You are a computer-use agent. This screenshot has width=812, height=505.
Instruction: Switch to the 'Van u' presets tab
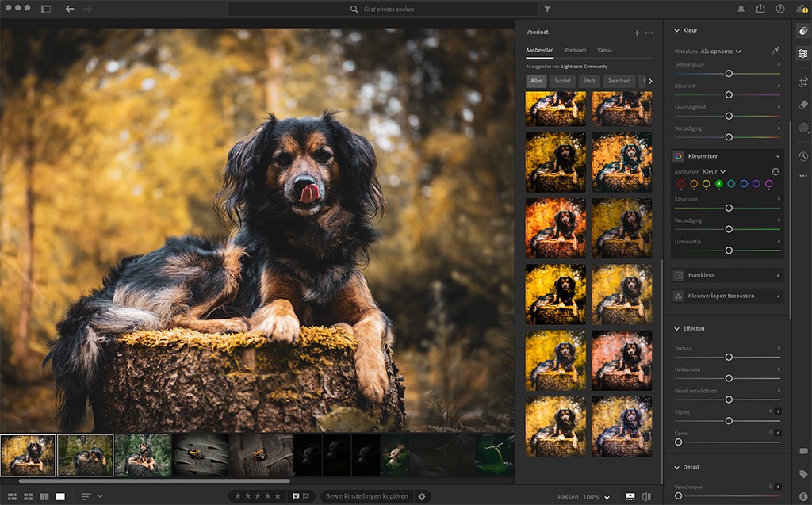pos(603,50)
